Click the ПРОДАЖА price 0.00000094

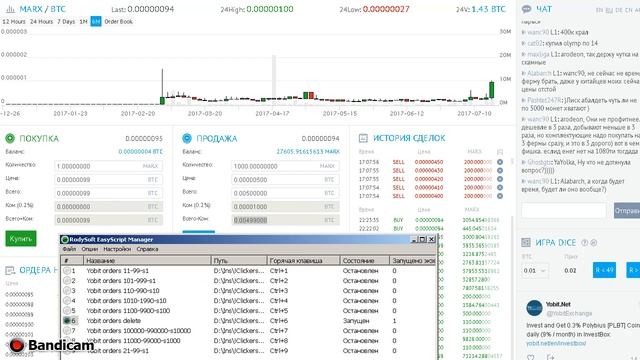coord(320,139)
